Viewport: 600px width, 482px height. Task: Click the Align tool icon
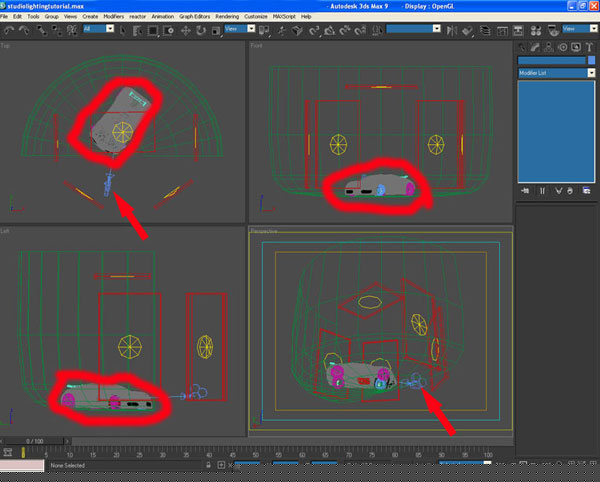467,30
